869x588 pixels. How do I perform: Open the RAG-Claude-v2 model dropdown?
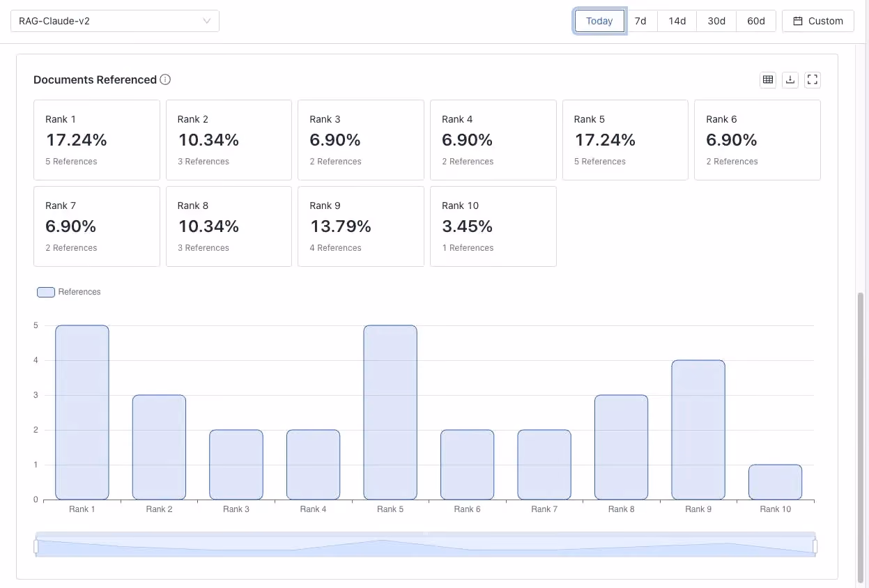(x=115, y=21)
